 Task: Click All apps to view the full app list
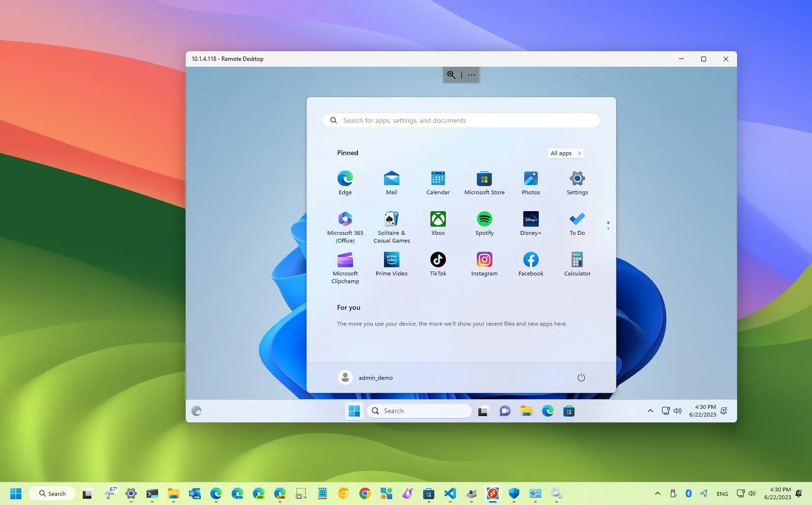[565, 153]
